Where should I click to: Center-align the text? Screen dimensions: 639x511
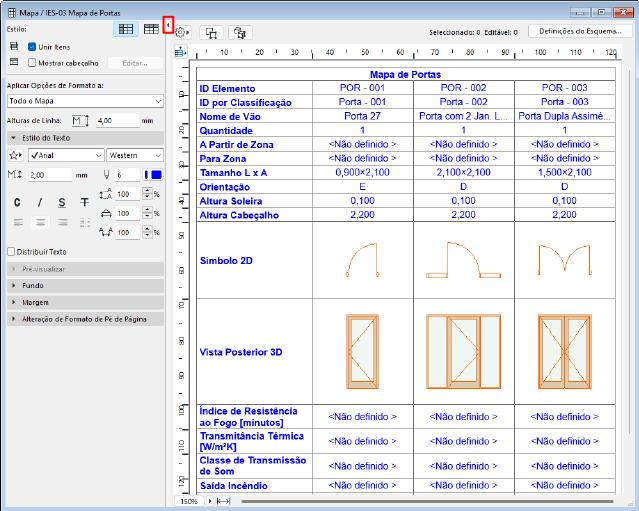pos(39,223)
